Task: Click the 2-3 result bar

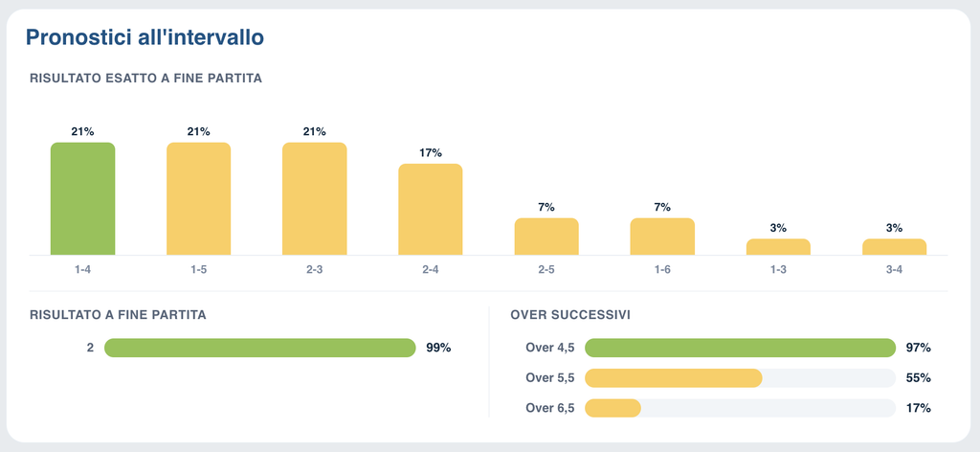Action: coord(314,199)
